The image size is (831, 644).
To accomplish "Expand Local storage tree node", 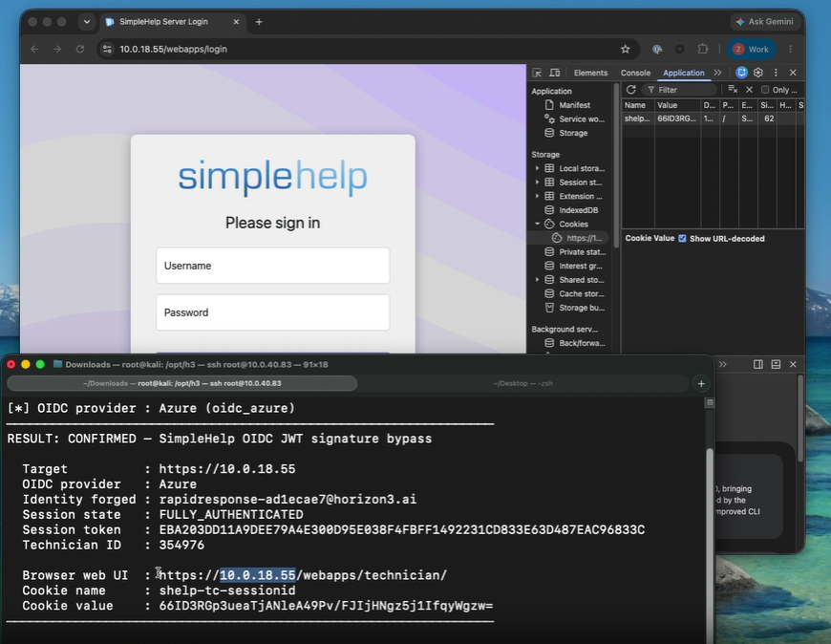I will (x=537, y=168).
